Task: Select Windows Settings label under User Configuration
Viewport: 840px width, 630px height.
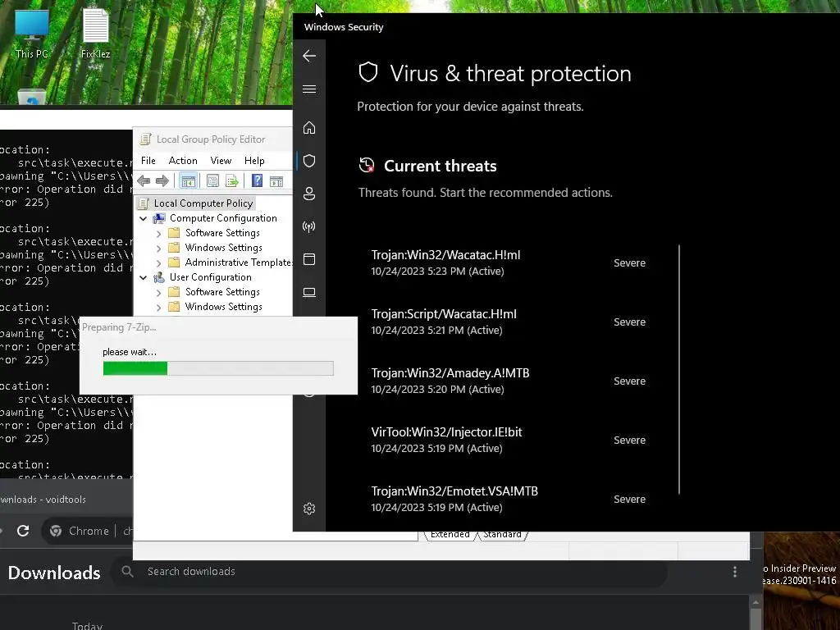Action: (x=223, y=307)
